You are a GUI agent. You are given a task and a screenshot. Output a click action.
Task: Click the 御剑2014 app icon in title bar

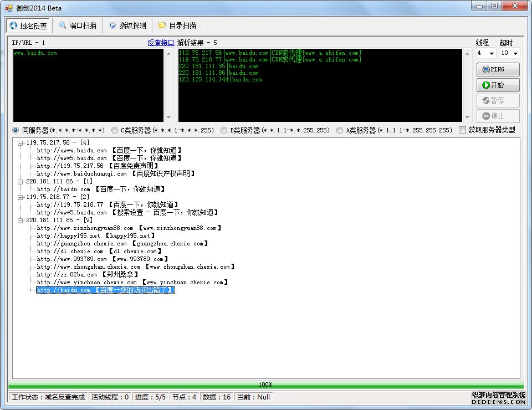pos(9,8)
